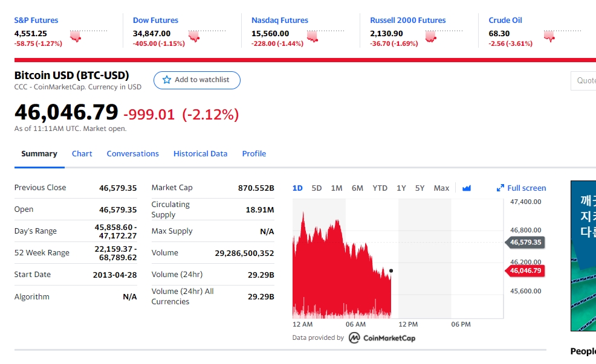Open the Dow Futures quote link
596x364 pixels.
click(x=155, y=20)
